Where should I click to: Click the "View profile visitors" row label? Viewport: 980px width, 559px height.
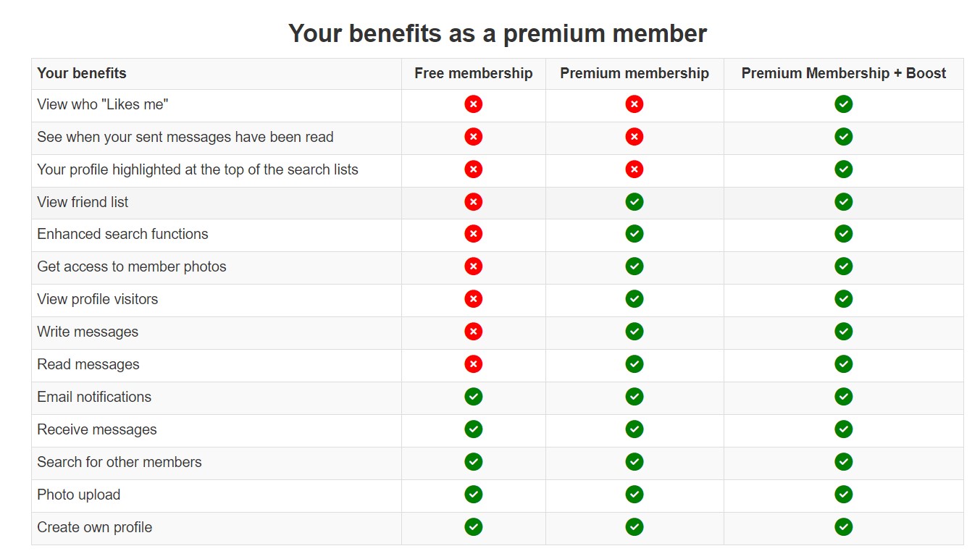tap(97, 299)
